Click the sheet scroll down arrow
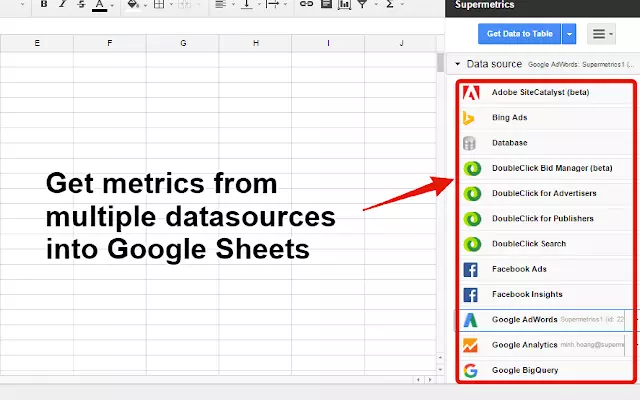The width and height of the screenshot is (640, 400). 440,370
